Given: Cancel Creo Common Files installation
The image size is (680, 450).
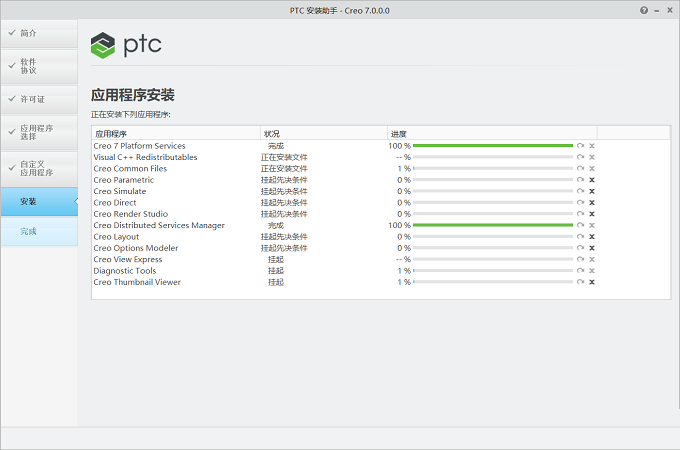Looking at the screenshot, I should tap(592, 169).
